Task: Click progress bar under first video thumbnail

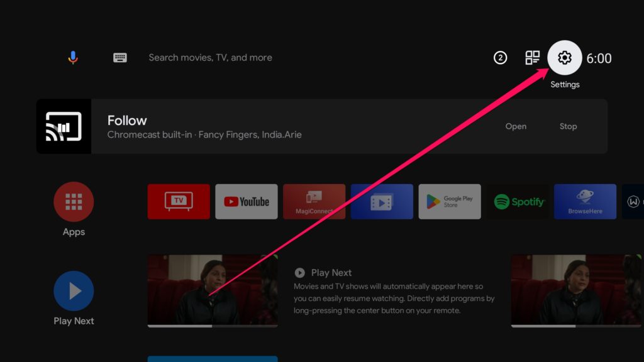Action: point(213,326)
